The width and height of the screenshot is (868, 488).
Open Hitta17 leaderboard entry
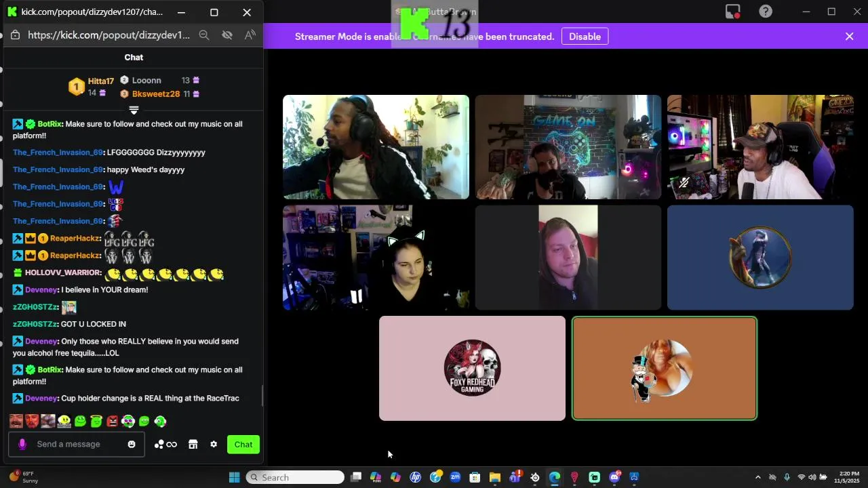92,87
